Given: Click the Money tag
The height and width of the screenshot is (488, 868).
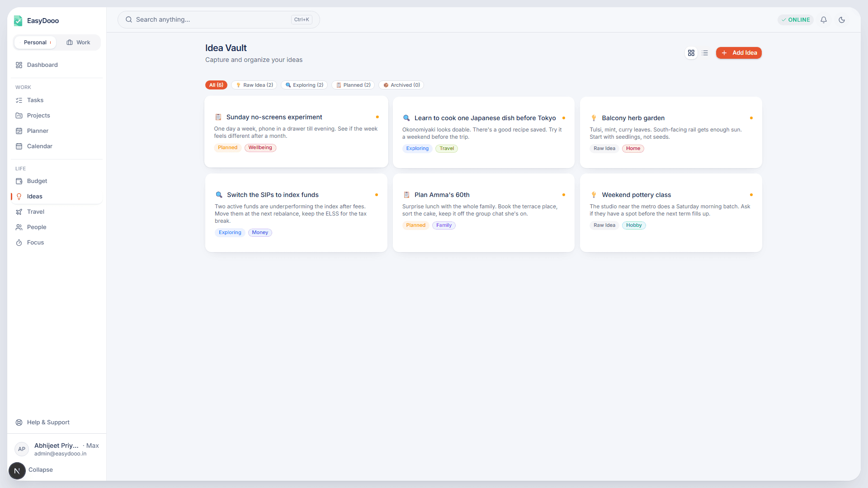Looking at the screenshot, I should pos(260,233).
